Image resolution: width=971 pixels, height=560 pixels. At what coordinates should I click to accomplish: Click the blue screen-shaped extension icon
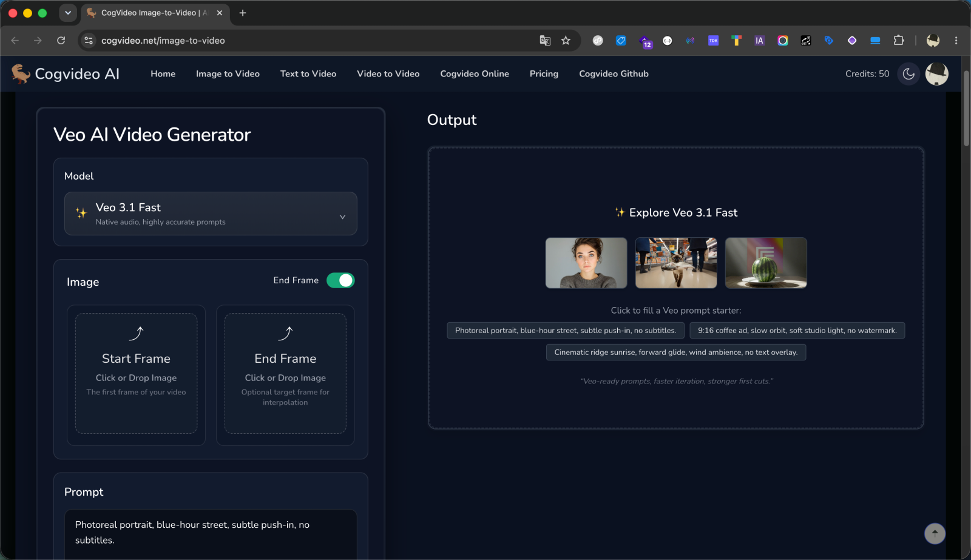click(x=875, y=40)
